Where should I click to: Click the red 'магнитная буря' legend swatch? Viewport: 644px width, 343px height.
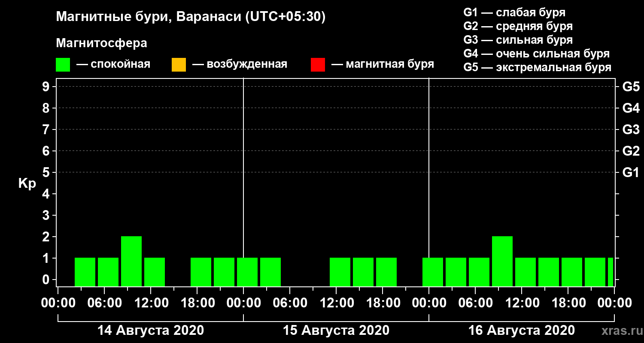[x=318, y=65]
